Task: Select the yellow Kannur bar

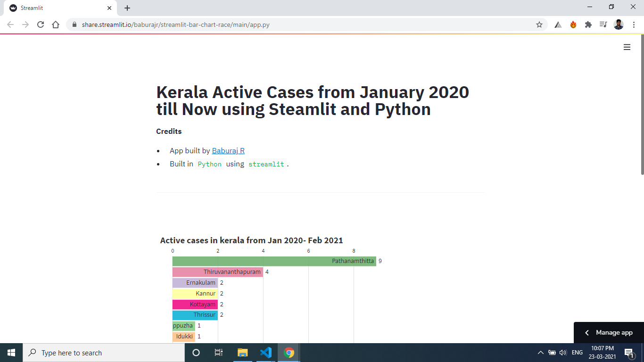Action: (195, 294)
